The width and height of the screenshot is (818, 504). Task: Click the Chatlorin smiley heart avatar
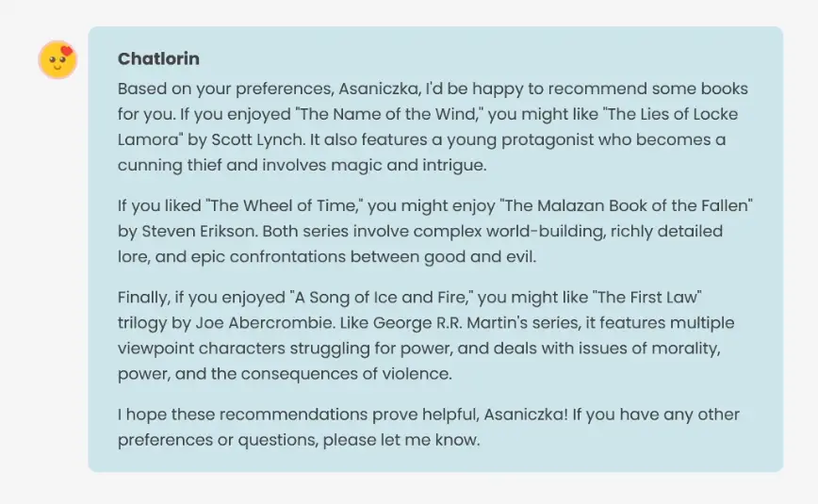point(57,59)
